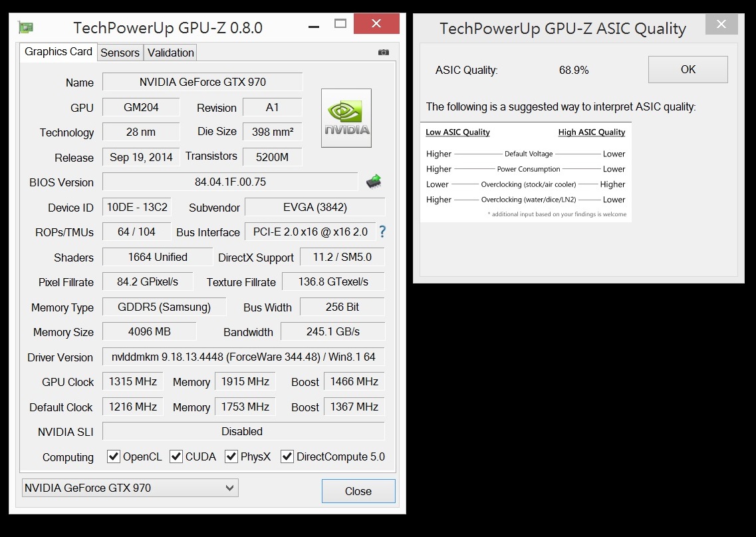Toggle the CUDA checkbox

click(176, 456)
